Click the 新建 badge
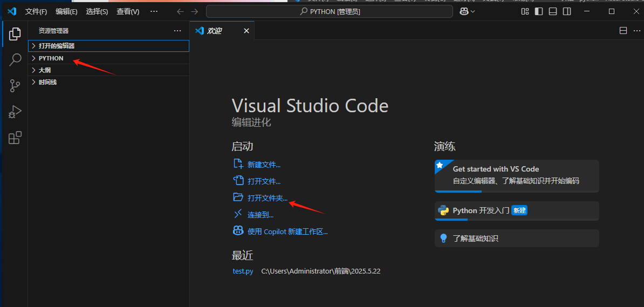The width and height of the screenshot is (644, 307). [x=519, y=210]
